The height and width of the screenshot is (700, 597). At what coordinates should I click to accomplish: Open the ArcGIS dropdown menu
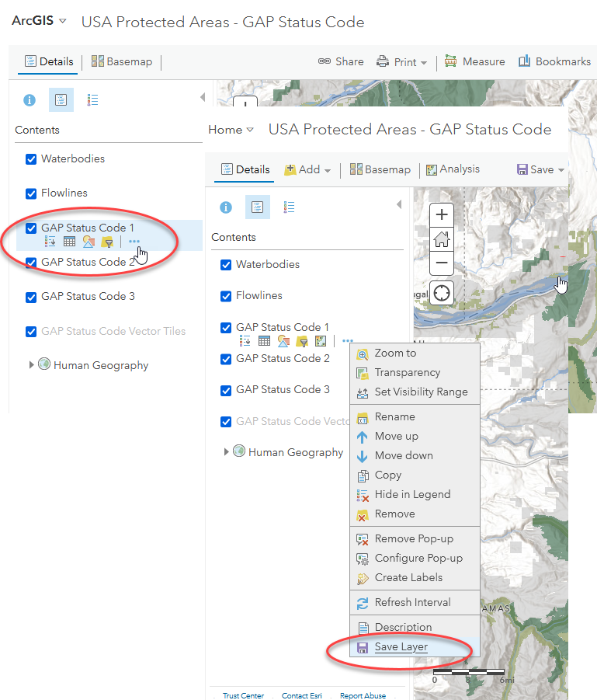point(40,20)
